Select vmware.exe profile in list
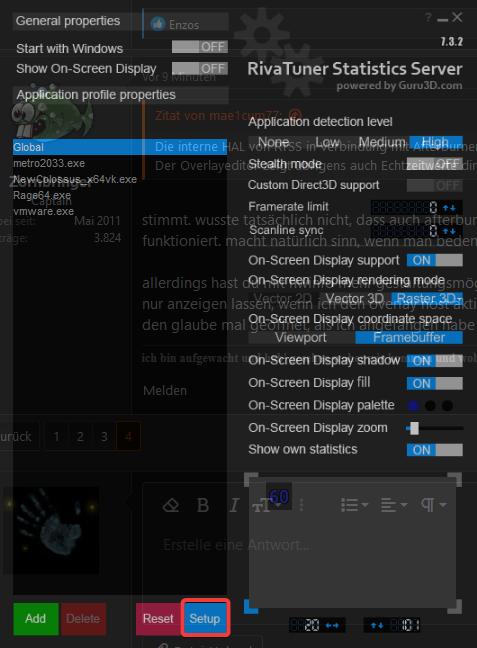 click(120, 211)
